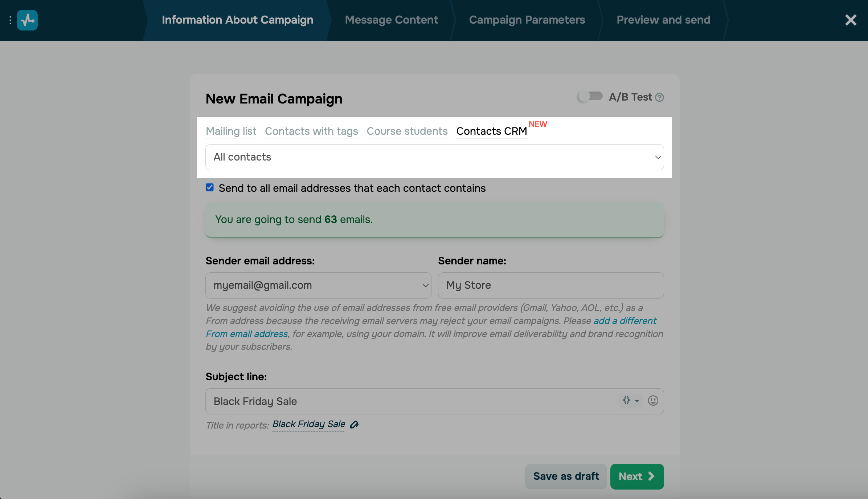Choose the Course students tab
The width and height of the screenshot is (868, 499).
click(407, 131)
